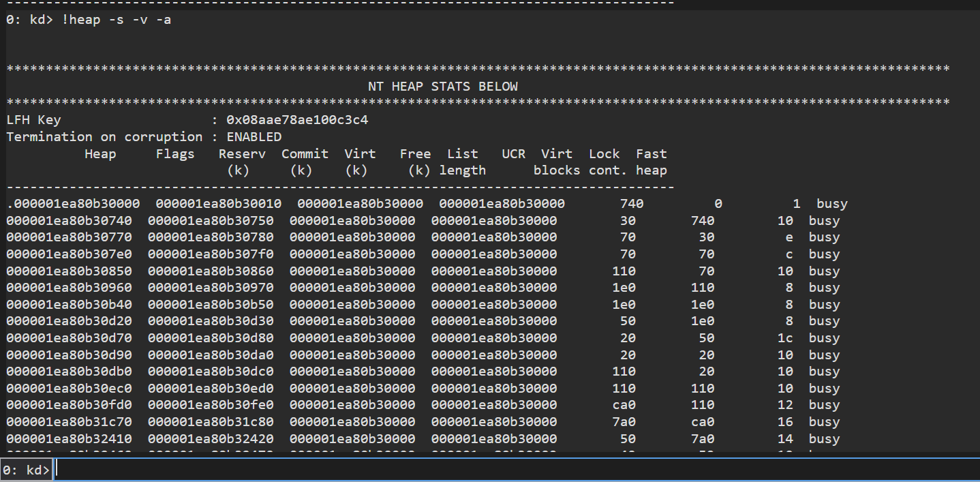Click heap address 000001ea80b32410

(69, 439)
